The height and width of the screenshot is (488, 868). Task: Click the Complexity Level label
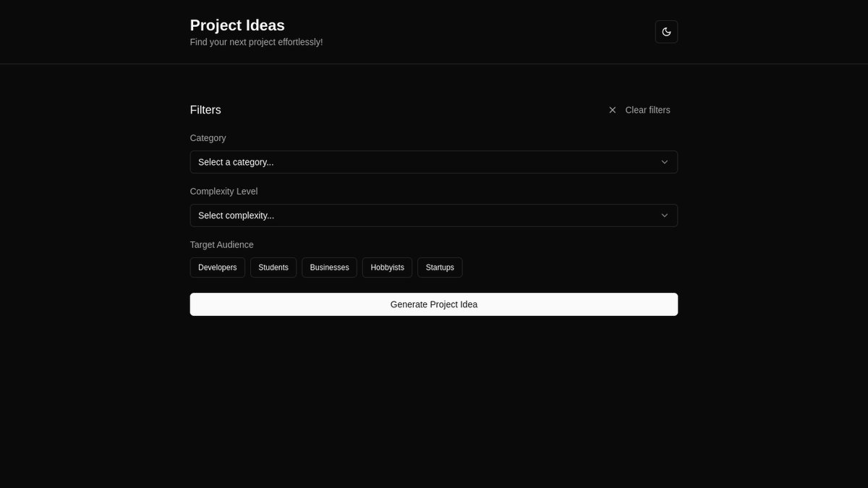(x=224, y=192)
